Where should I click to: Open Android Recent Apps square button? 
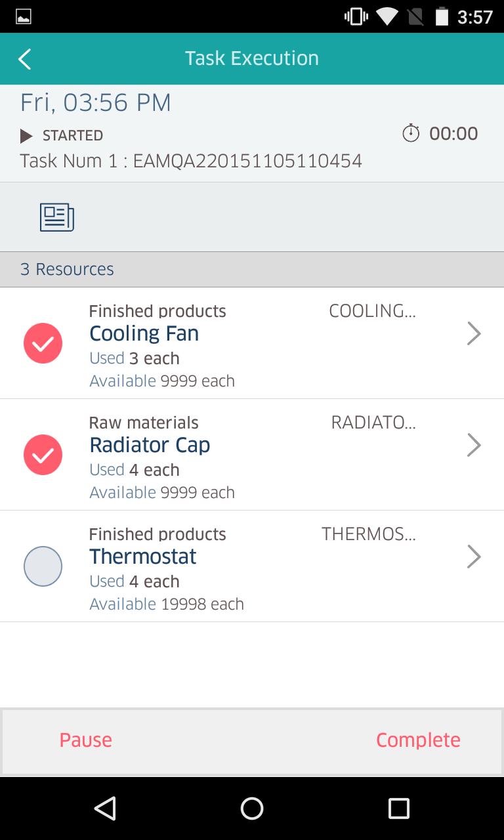pos(398,808)
